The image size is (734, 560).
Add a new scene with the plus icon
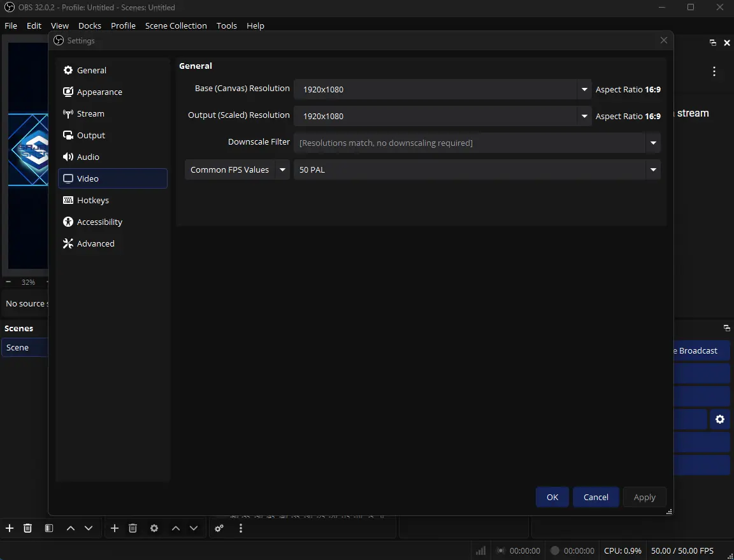(x=10, y=528)
